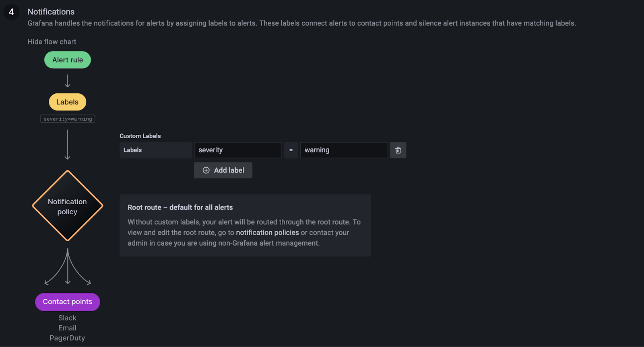
Task: Click the equals operator between label fields
Action: [x=291, y=150]
